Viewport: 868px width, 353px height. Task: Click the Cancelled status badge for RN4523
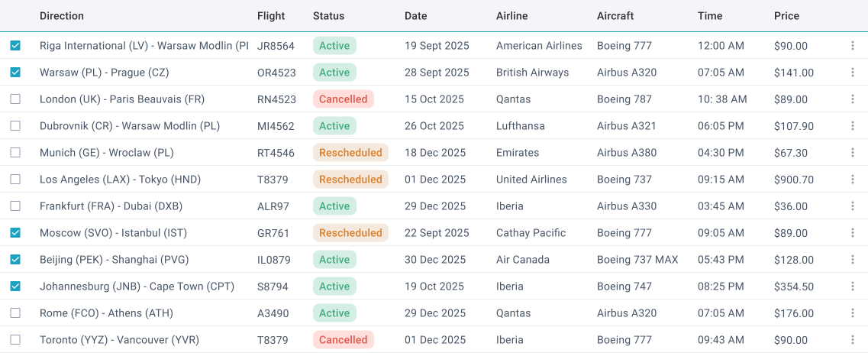[344, 99]
